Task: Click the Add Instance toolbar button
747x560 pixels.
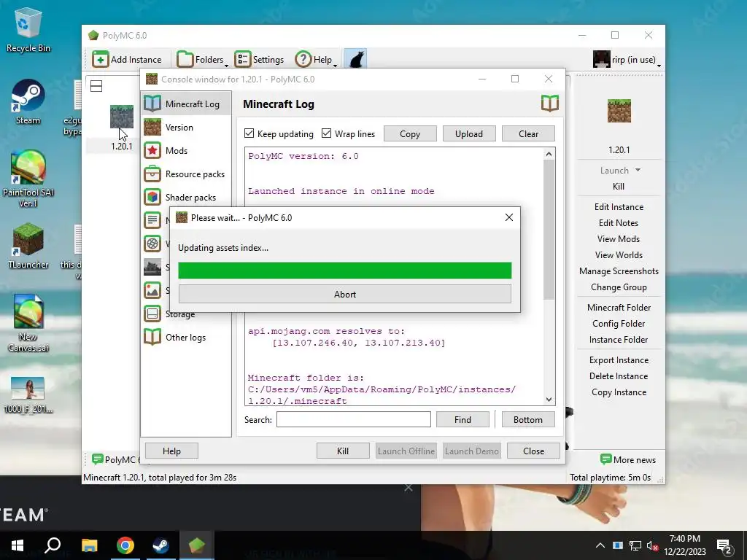Action: point(127,60)
